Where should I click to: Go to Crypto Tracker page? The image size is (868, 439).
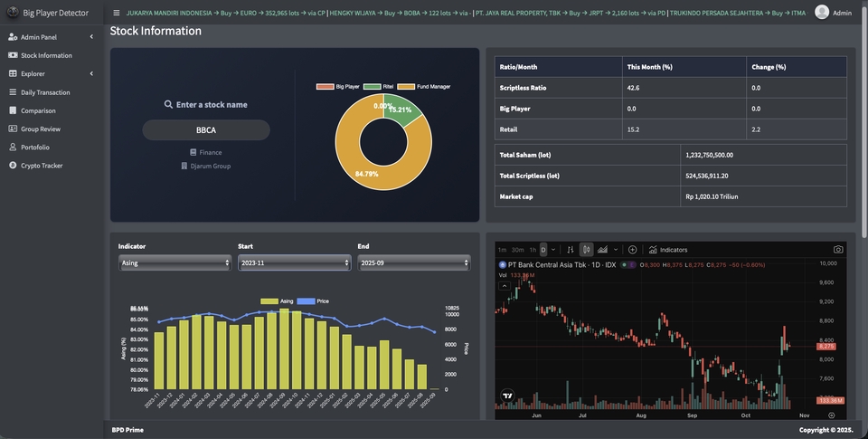tap(42, 166)
